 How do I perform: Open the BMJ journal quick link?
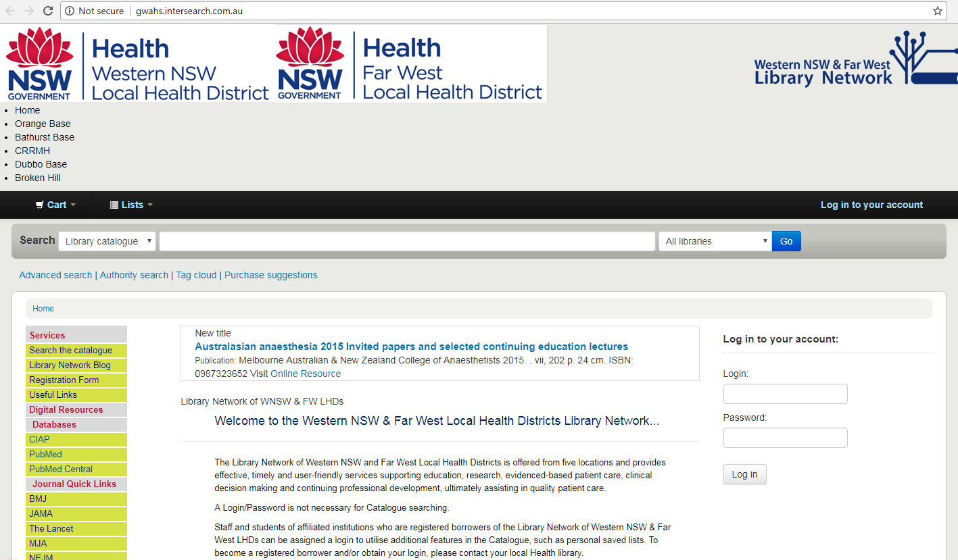click(76, 499)
